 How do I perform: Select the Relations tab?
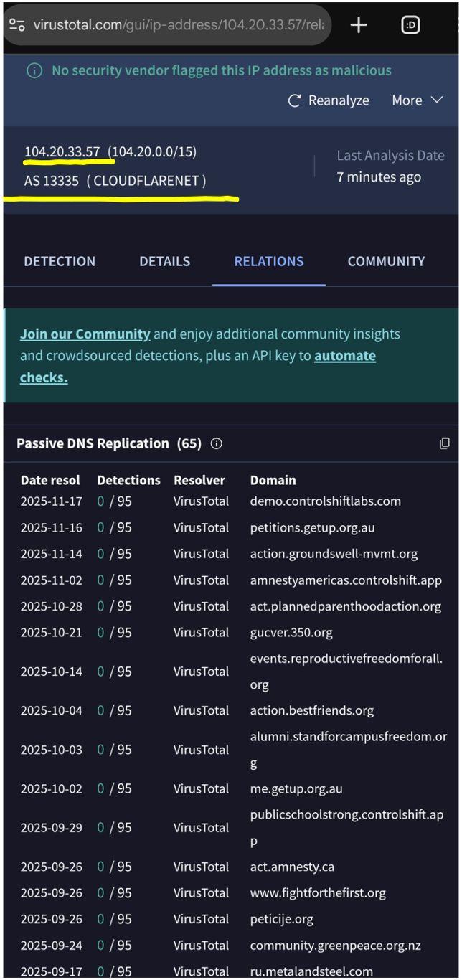tap(269, 261)
